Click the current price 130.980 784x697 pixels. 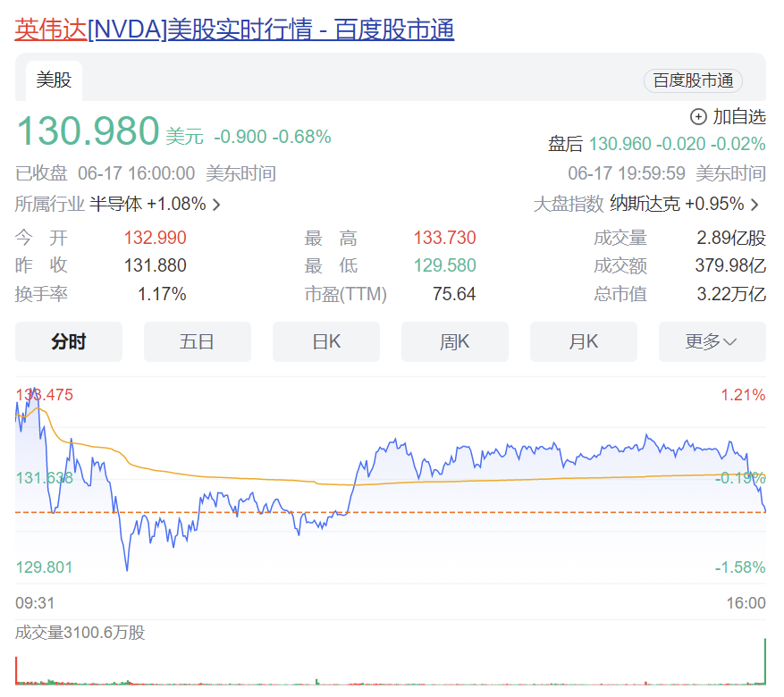pos(88,130)
